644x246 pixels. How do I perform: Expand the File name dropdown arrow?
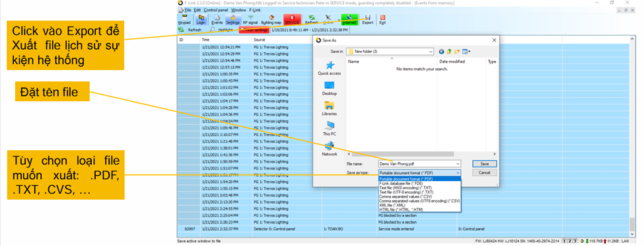[x=458, y=164]
